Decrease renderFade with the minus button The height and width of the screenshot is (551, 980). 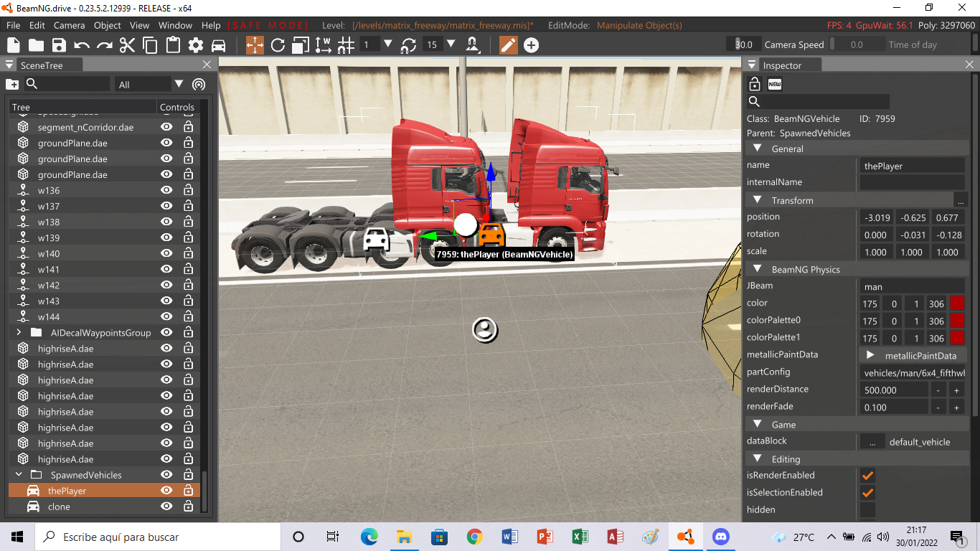tap(938, 407)
